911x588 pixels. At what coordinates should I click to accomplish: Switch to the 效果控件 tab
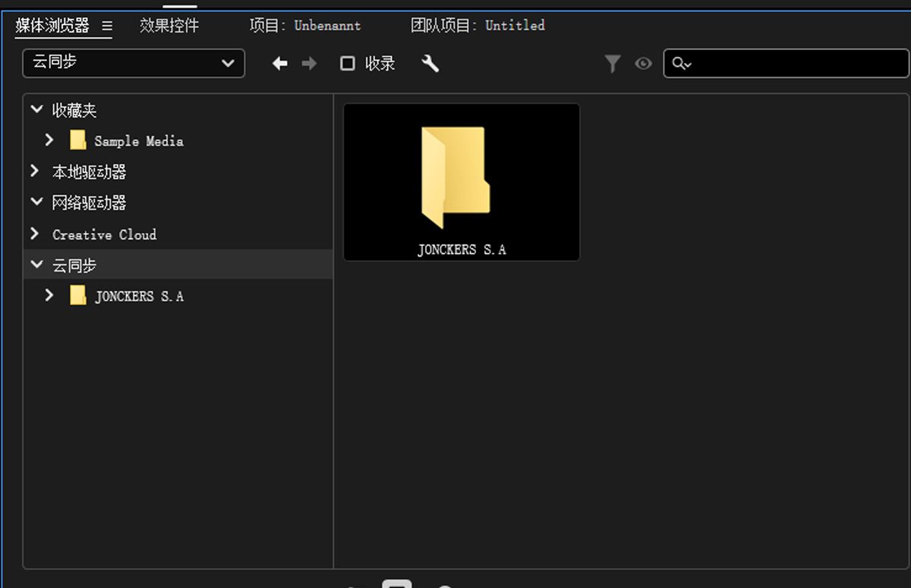pos(169,26)
